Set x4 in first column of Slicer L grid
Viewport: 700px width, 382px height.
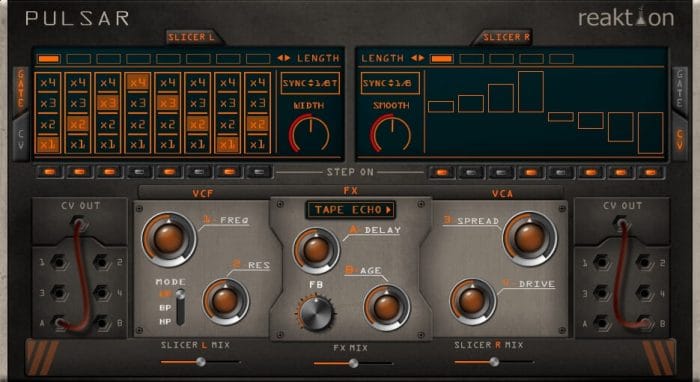(x=48, y=83)
